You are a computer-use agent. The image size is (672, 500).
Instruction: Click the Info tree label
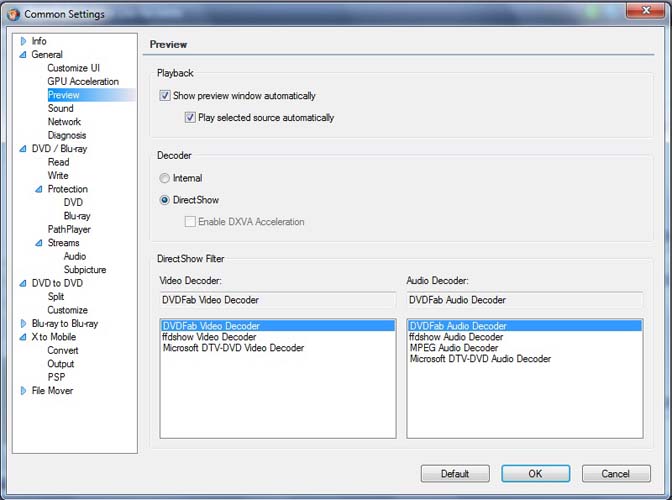(39, 41)
